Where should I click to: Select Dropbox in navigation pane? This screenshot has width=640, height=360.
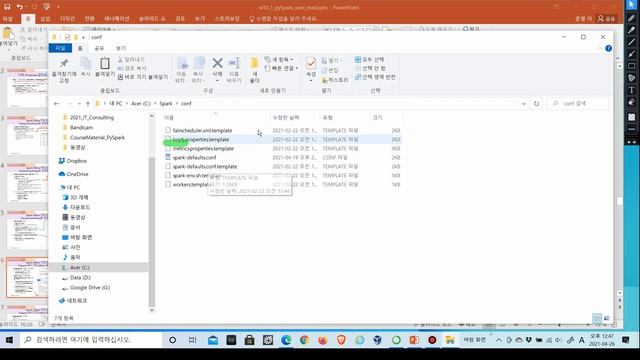(76, 161)
